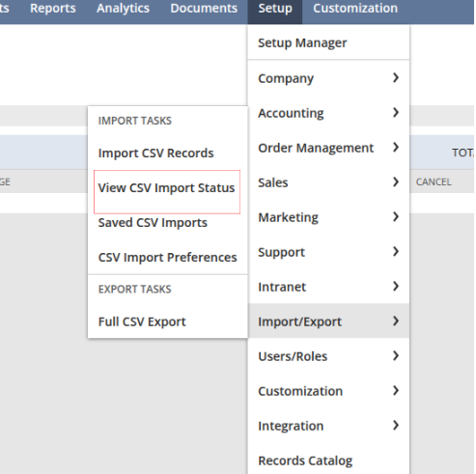Expand the Intranet submenu arrow
This screenshot has height=474, width=476.
(x=396, y=286)
